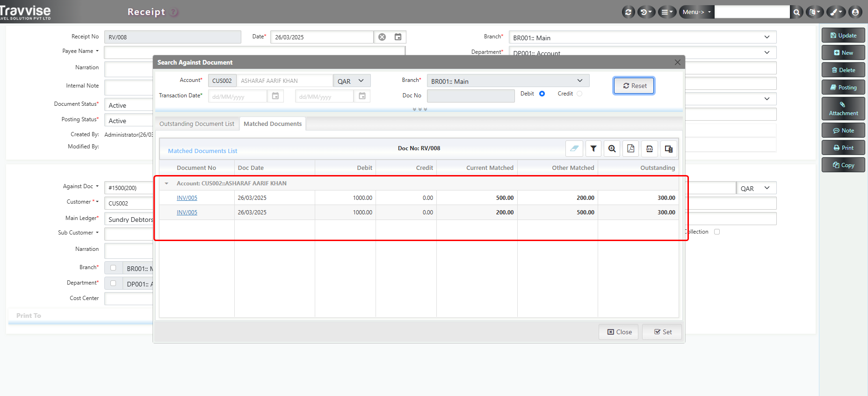Focus the top bar search input
The image size is (868, 396).
coord(752,12)
